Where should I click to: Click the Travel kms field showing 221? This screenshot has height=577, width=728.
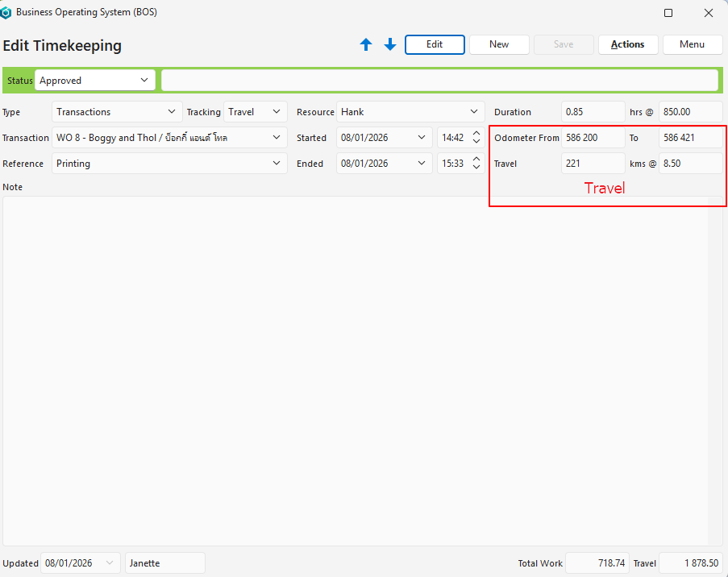tap(593, 164)
